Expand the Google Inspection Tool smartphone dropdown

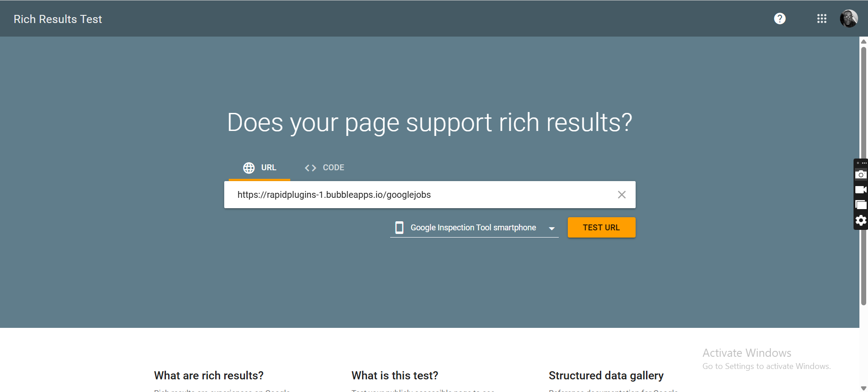coord(473,228)
